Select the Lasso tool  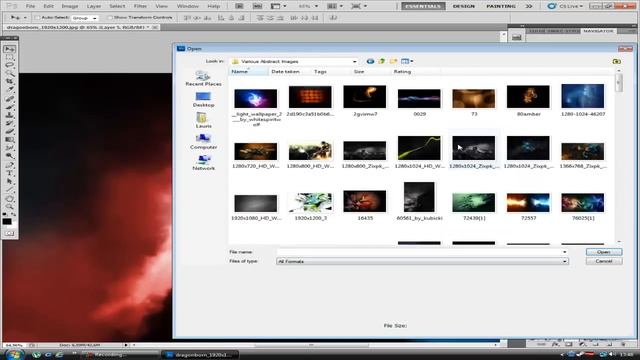coord(9,65)
